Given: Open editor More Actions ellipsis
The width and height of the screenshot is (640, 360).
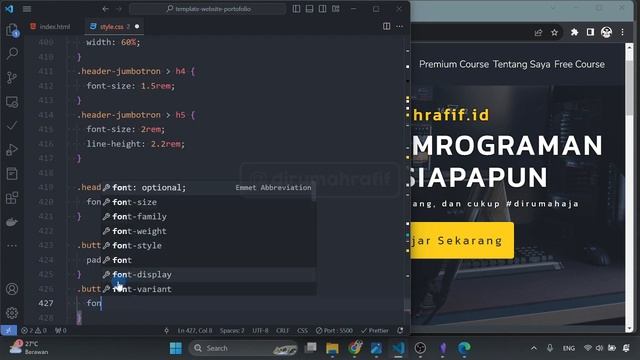Looking at the screenshot, I should (400, 27).
